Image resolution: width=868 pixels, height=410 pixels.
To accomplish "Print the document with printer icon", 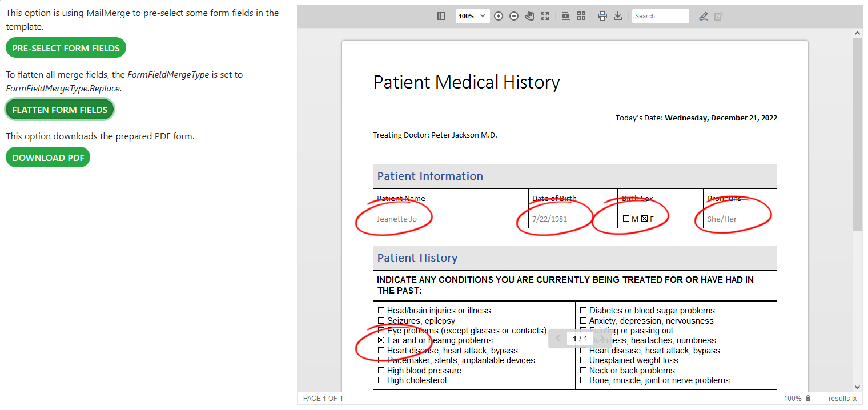I will [x=602, y=16].
